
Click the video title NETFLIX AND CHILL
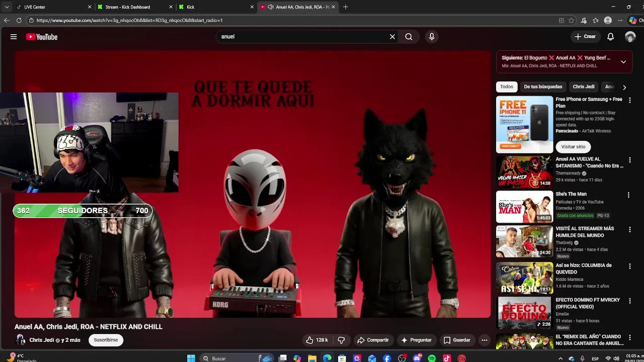[89, 327]
